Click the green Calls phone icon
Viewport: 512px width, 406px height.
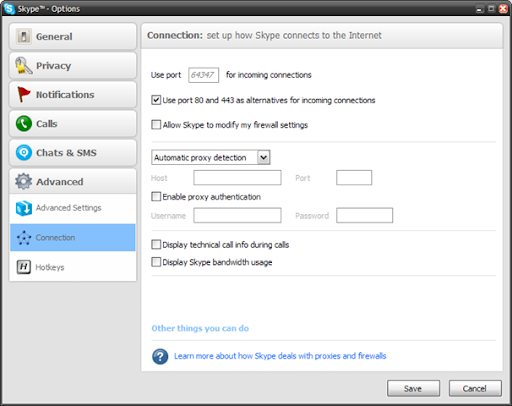(24, 124)
